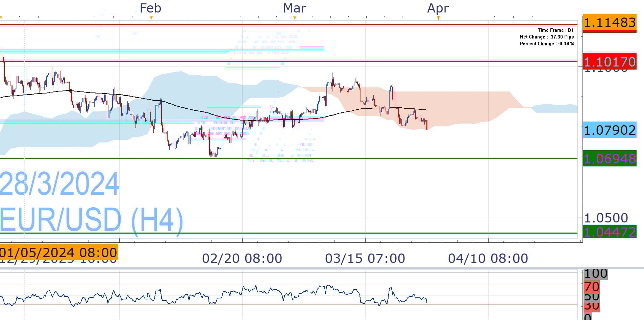Click the 1.0500 price axis value

click(606, 218)
